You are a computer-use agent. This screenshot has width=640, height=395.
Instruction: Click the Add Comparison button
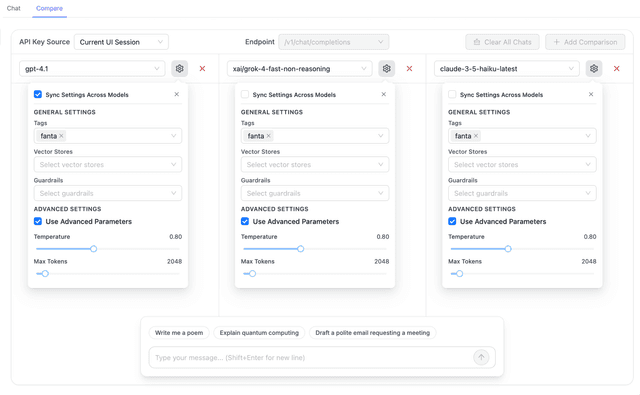(x=585, y=42)
